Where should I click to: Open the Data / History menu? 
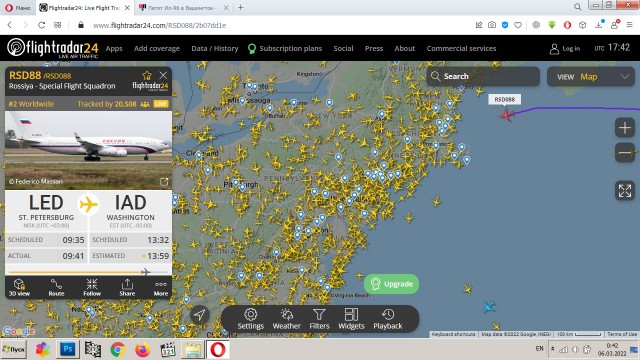[x=215, y=49]
